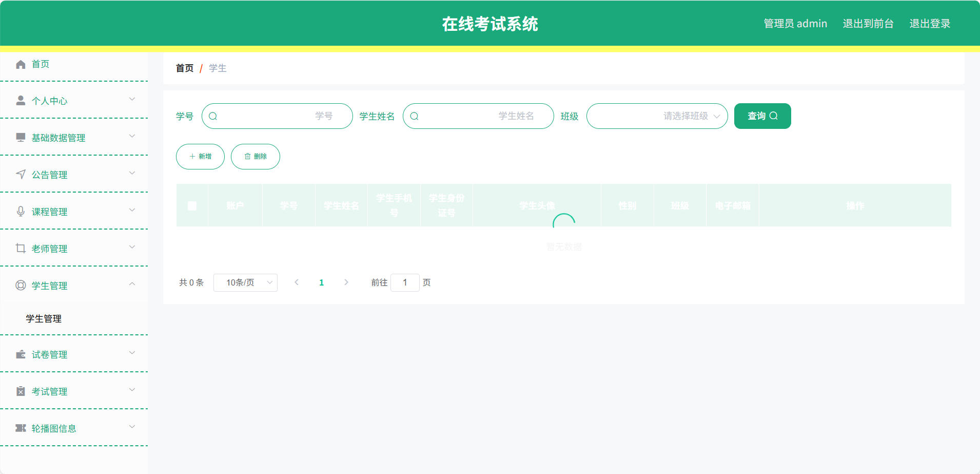Click the home icon in sidebar
Viewport: 980px width, 474px height.
21,64
